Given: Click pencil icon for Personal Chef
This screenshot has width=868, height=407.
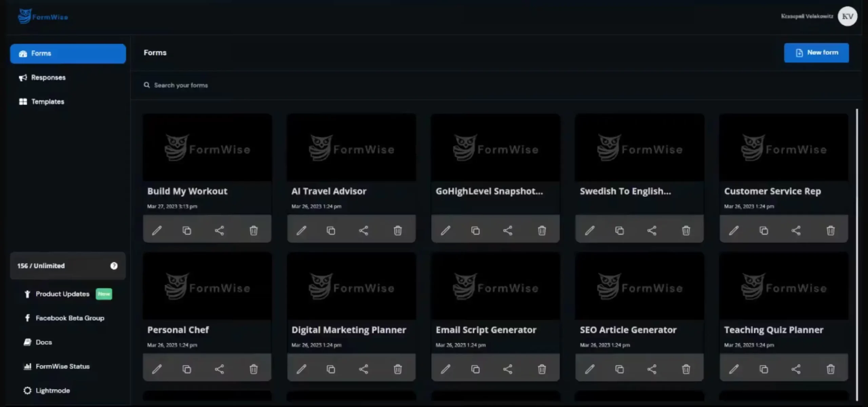Looking at the screenshot, I should 157,369.
